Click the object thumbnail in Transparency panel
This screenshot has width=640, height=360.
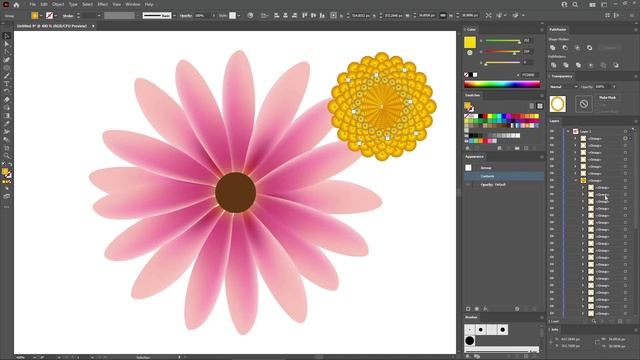pos(558,104)
